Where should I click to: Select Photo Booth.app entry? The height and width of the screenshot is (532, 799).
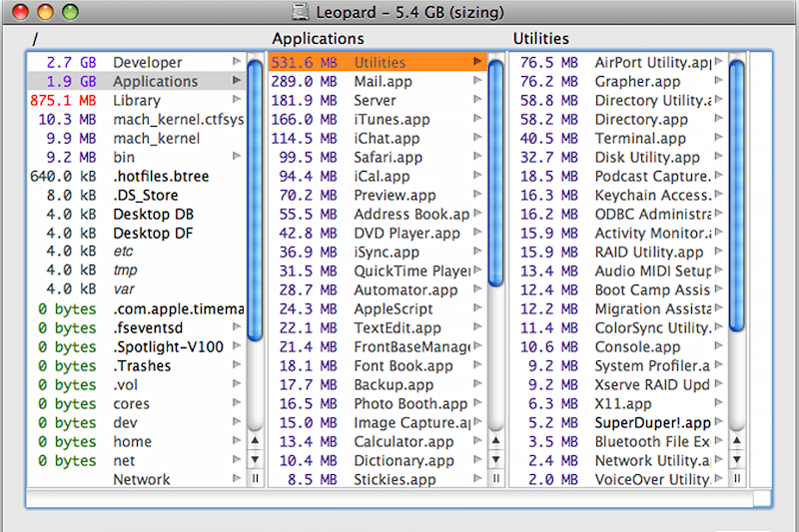tap(378, 403)
